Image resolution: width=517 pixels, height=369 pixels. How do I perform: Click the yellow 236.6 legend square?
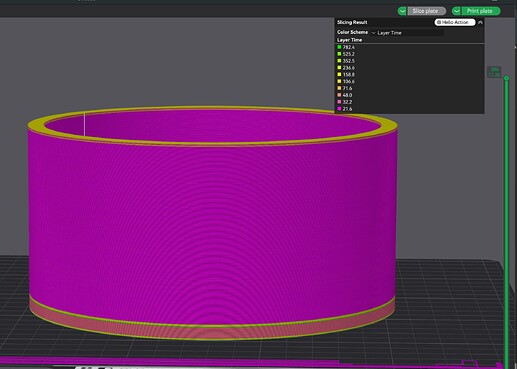pyautogui.click(x=339, y=68)
